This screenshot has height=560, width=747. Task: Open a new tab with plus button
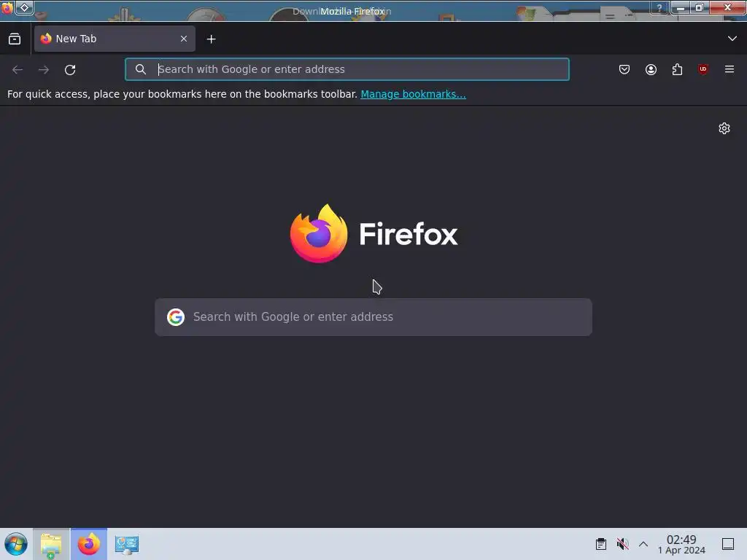211,39
